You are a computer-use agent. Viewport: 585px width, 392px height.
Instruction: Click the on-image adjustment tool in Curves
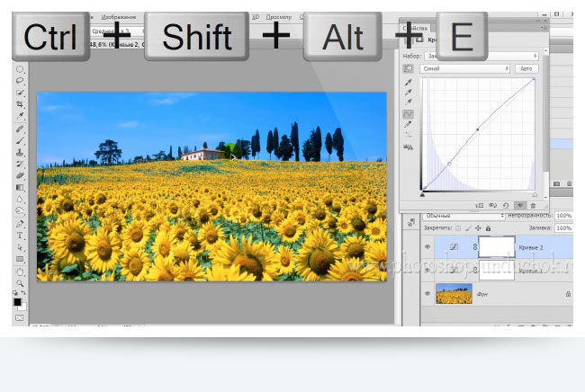click(408, 68)
